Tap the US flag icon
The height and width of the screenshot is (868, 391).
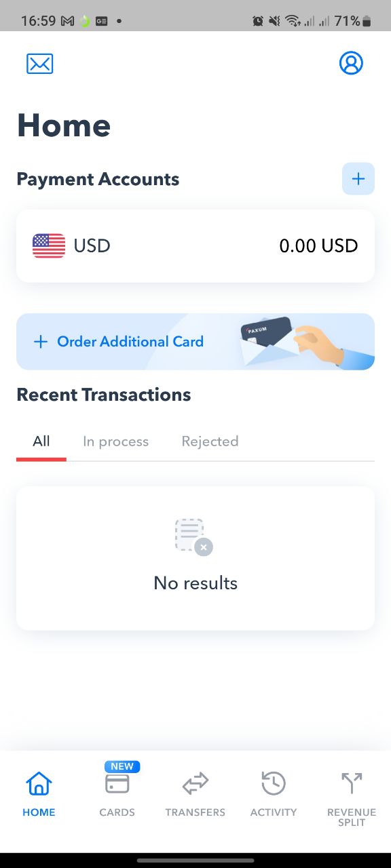pos(49,245)
